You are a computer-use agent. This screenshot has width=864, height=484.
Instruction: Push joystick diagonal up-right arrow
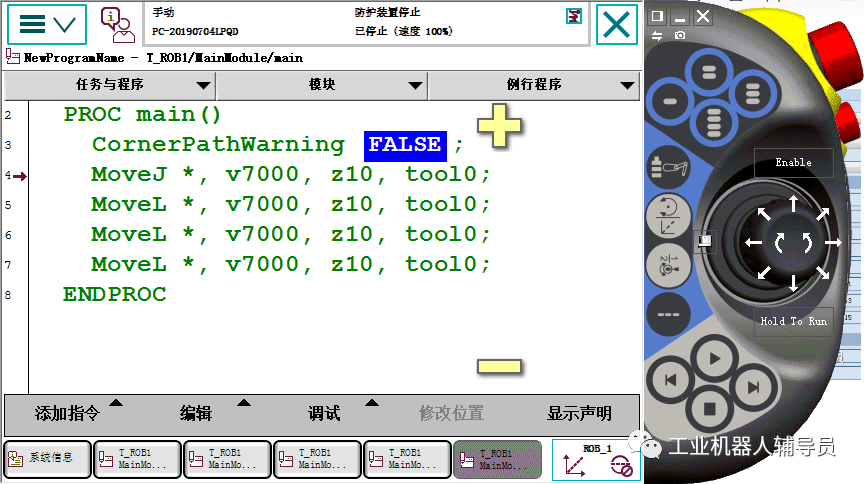point(823,213)
